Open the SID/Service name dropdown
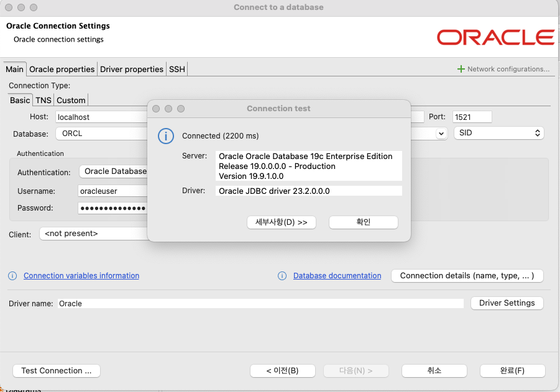This screenshot has width=560, height=392. (x=499, y=133)
